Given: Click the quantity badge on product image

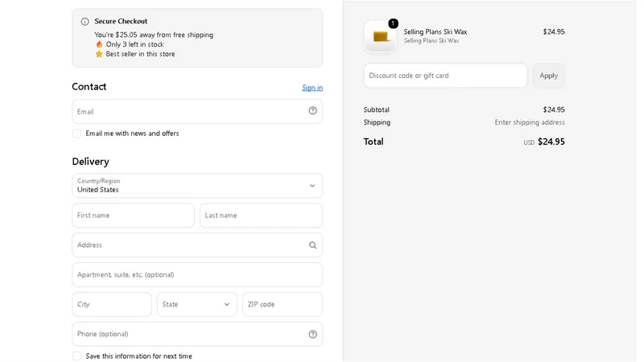Looking at the screenshot, I should point(393,23).
